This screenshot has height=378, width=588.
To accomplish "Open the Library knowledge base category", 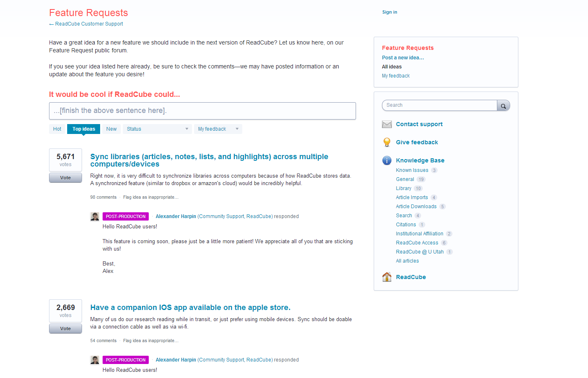I will (x=404, y=188).
